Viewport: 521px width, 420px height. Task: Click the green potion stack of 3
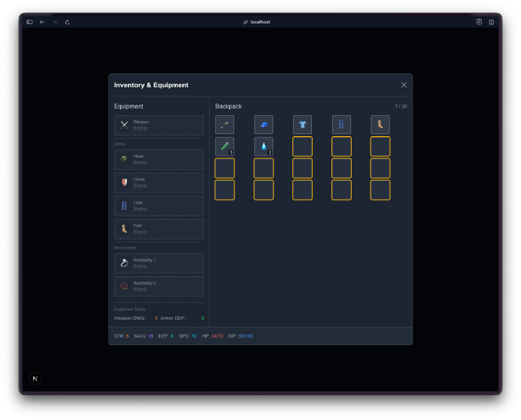225,146
